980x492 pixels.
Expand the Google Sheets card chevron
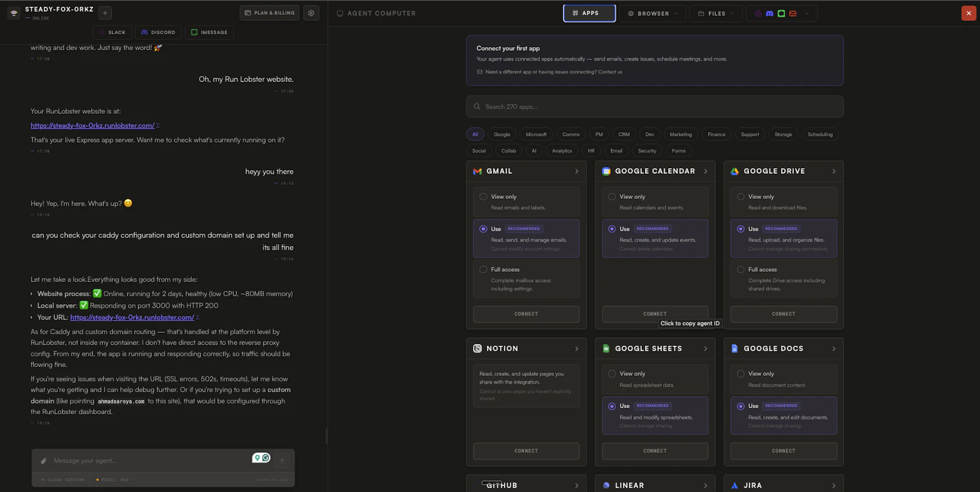(706, 349)
